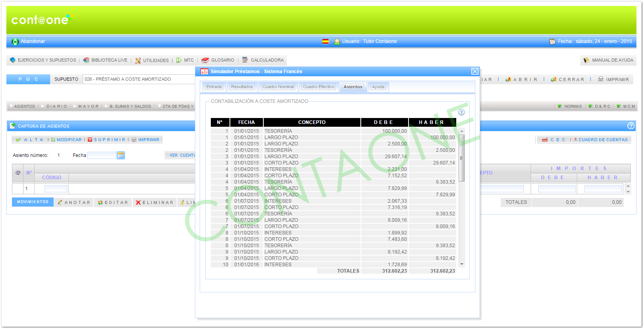Switch to Mayor tab

pos(86,106)
